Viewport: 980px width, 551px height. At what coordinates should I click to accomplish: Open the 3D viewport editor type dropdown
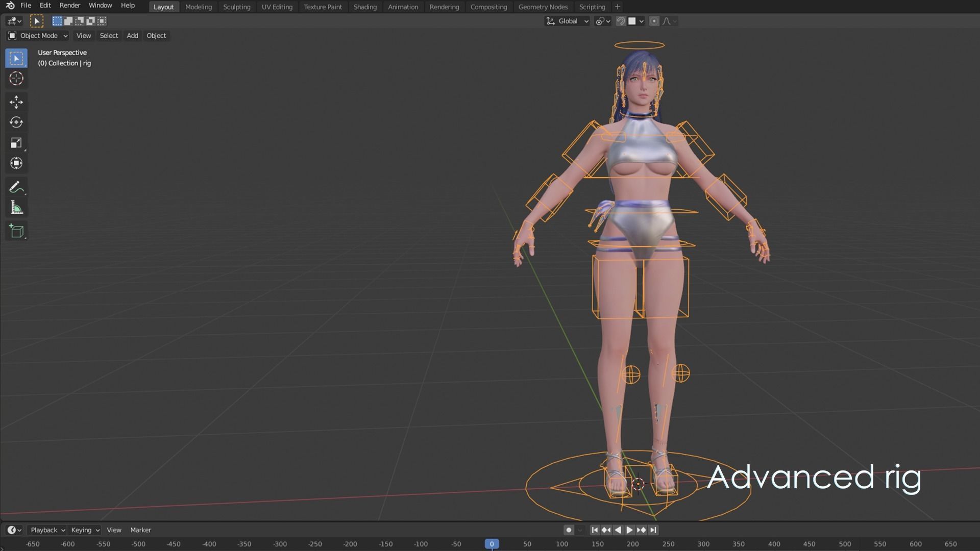click(14, 21)
